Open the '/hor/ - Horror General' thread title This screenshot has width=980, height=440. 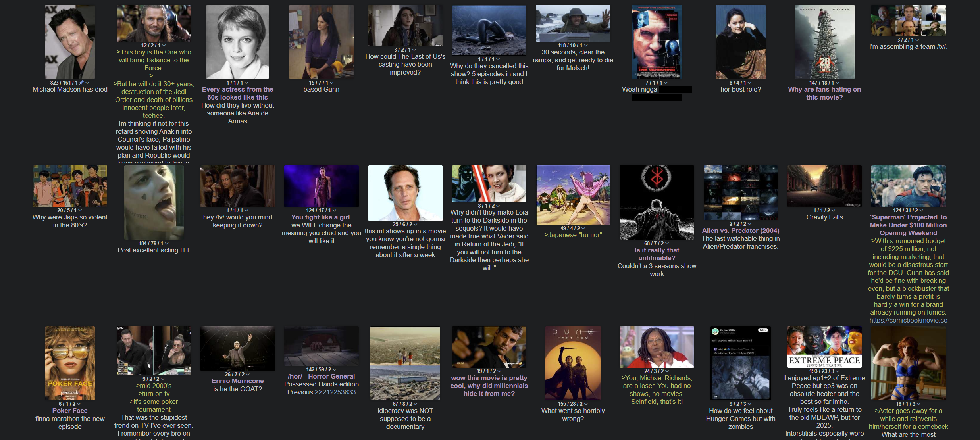[x=322, y=376]
